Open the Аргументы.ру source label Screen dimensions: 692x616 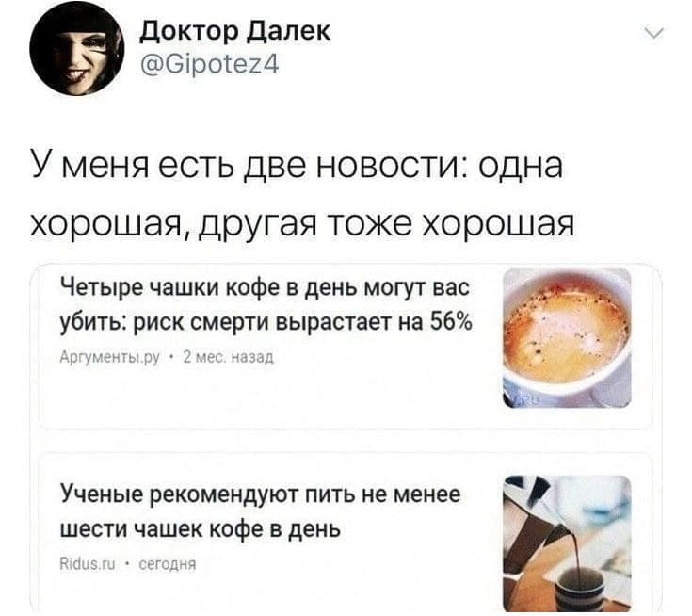click(109, 357)
